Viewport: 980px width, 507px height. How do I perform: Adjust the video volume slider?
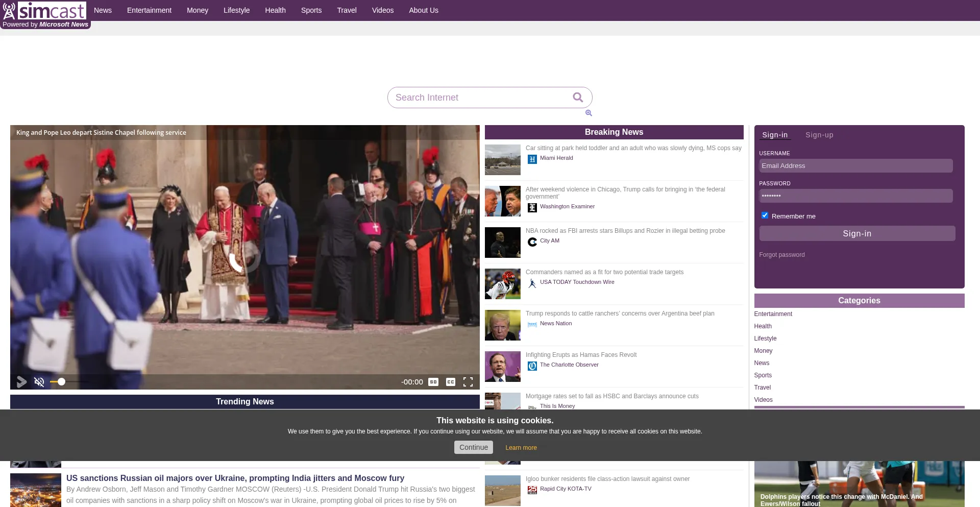click(x=62, y=382)
